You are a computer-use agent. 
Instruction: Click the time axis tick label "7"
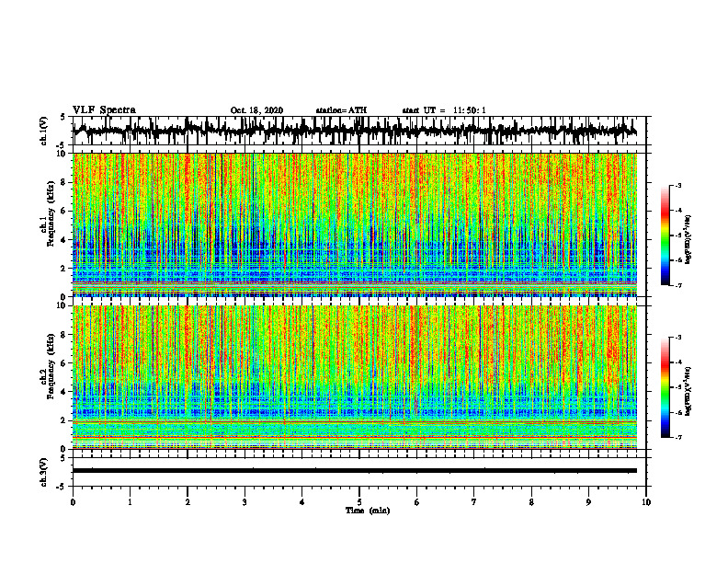[474, 502]
